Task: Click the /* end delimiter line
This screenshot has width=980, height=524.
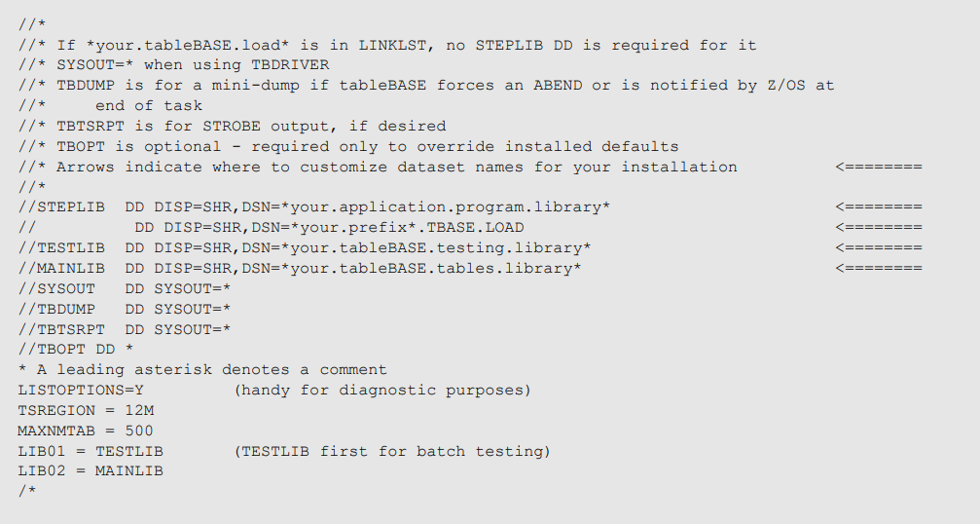Action: 27,492
